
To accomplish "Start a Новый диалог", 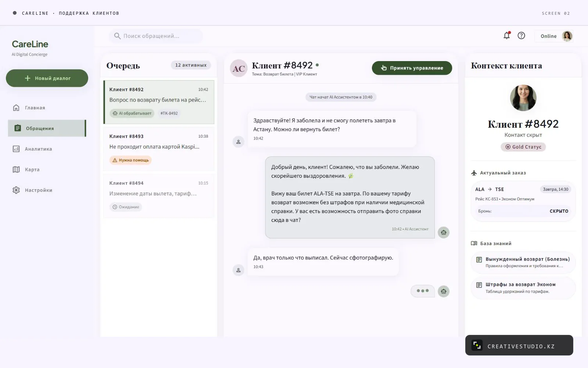I will (47, 78).
